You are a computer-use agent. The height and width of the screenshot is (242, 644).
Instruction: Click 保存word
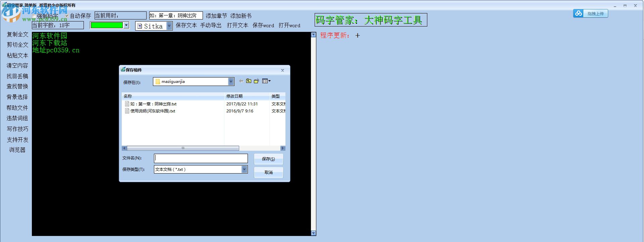[263, 25]
